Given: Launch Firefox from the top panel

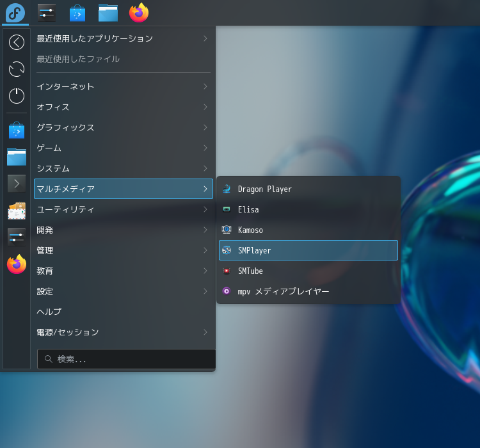Looking at the screenshot, I should [x=139, y=13].
